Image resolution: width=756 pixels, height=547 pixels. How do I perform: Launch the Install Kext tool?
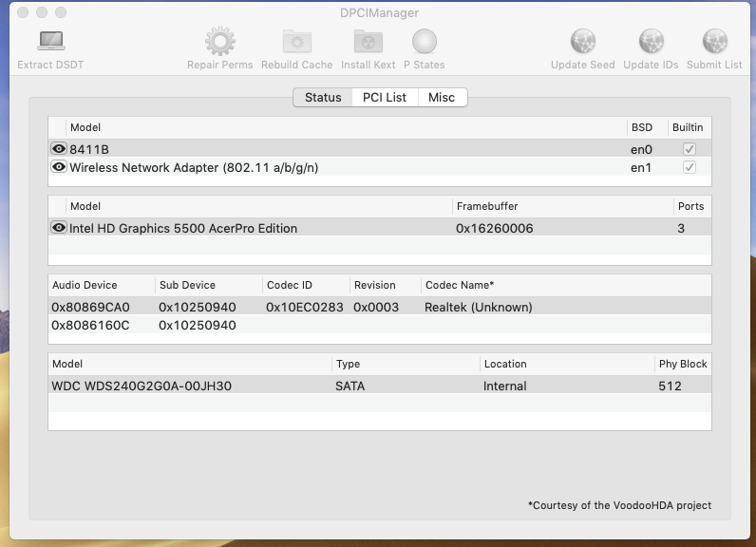(368, 42)
